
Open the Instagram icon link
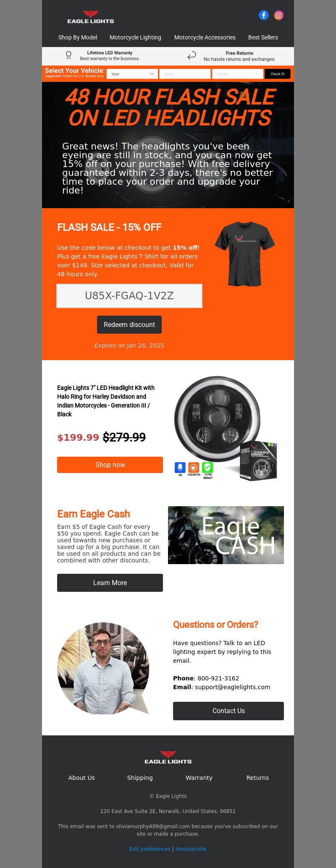point(279,15)
